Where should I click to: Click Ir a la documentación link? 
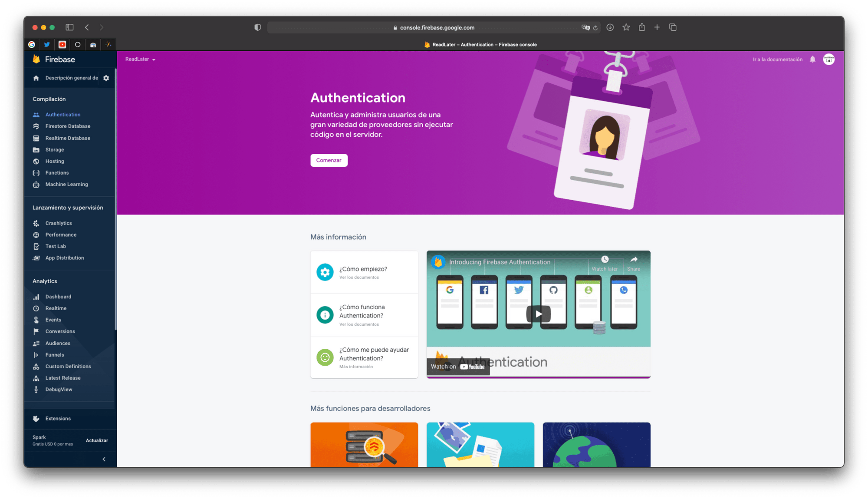(x=777, y=59)
